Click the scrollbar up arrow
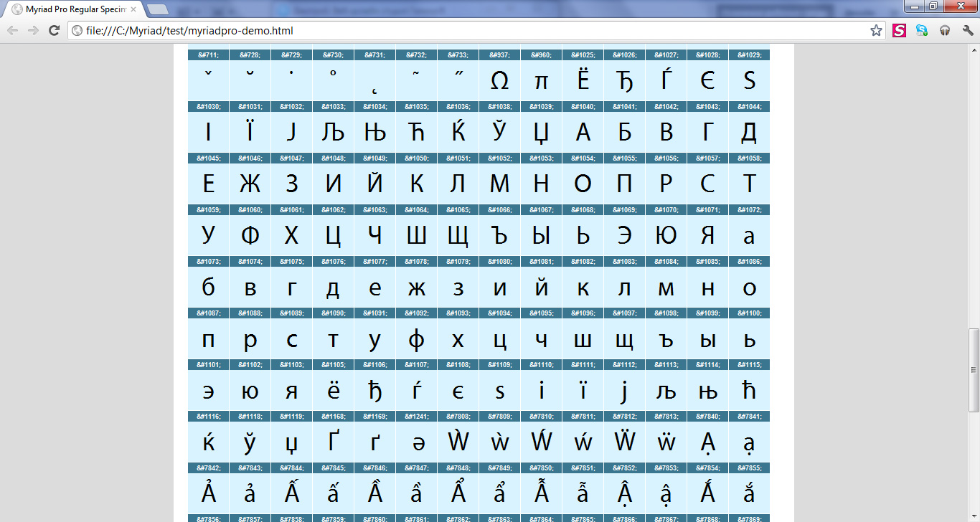This screenshot has height=522, width=980. (974, 49)
